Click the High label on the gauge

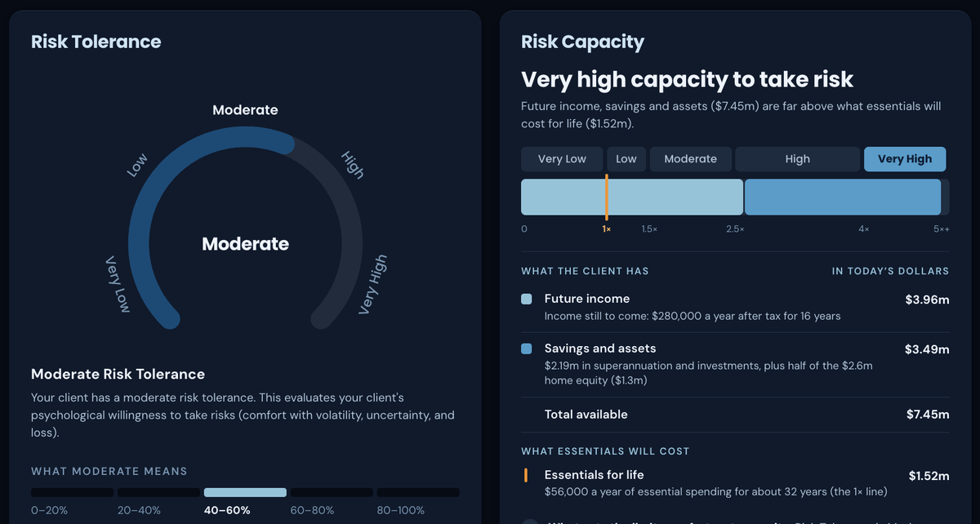pyautogui.click(x=353, y=165)
